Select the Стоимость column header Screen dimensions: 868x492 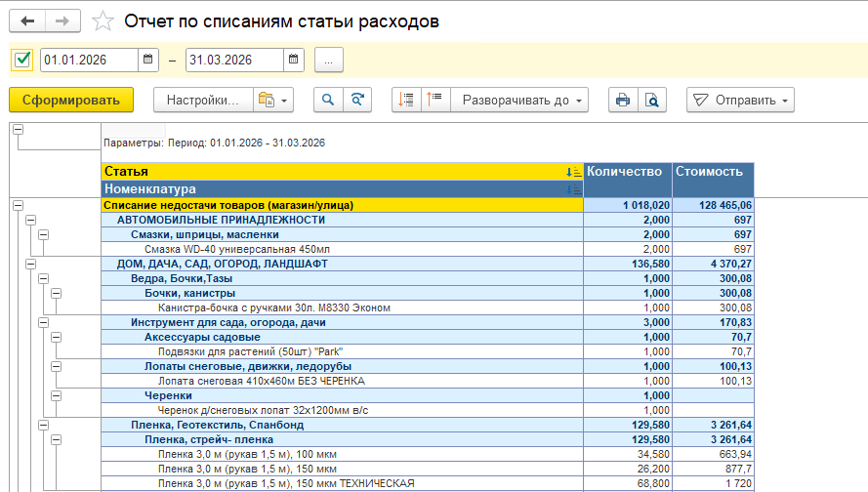click(713, 180)
